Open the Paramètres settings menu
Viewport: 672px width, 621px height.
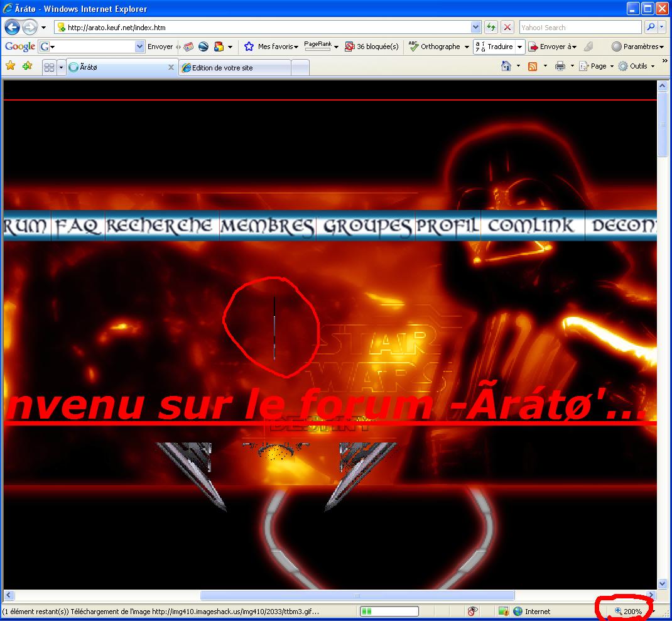(x=637, y=47)
